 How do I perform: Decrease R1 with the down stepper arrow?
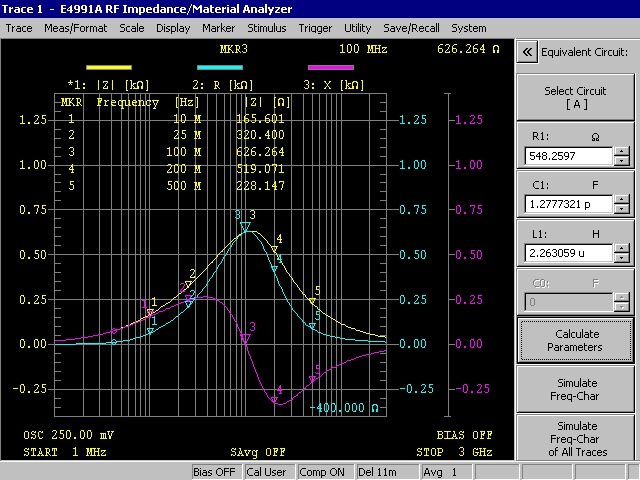pyautogui.click(x=622, y=160)
